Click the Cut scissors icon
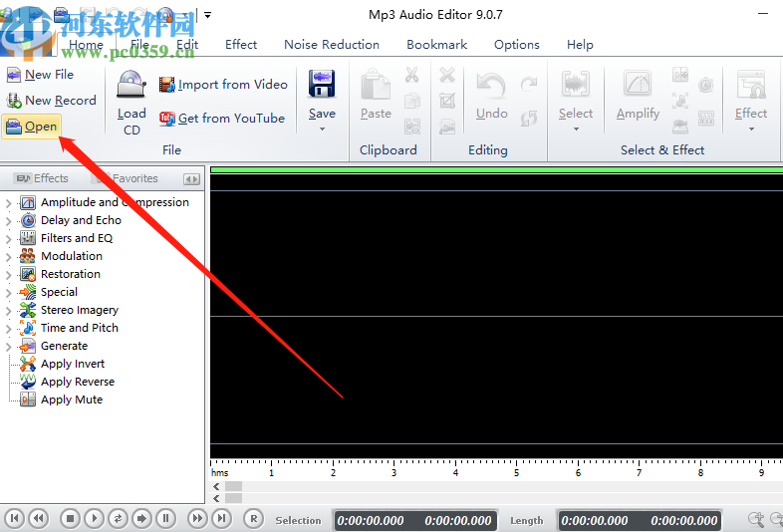Viewport: 783px width, 532px height. pyautogui.click(x=412, y=75)
